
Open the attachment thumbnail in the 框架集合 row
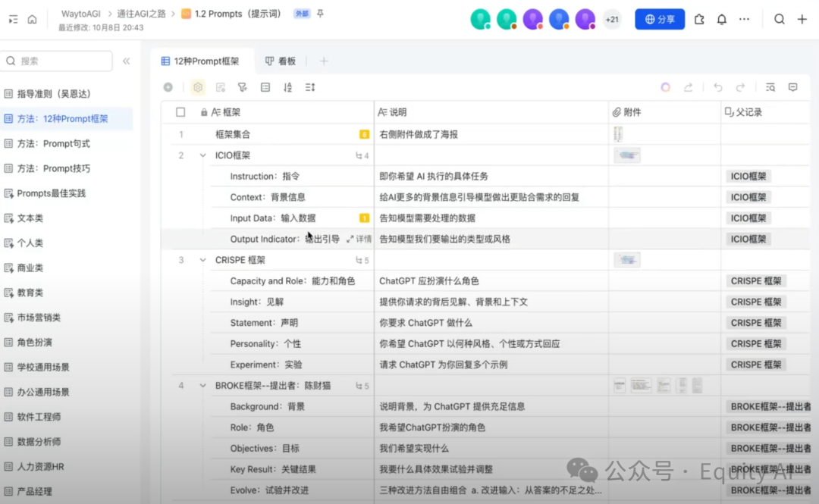618,134
